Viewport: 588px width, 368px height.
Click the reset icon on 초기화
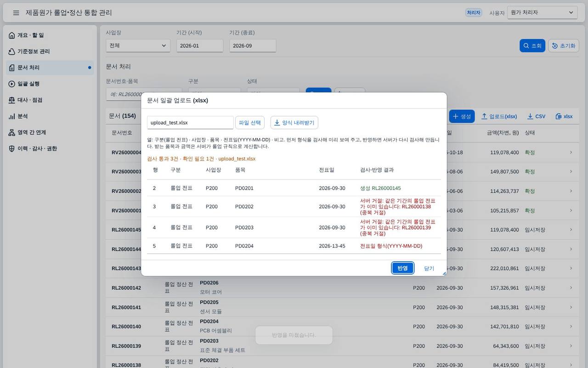click(555, 46)
